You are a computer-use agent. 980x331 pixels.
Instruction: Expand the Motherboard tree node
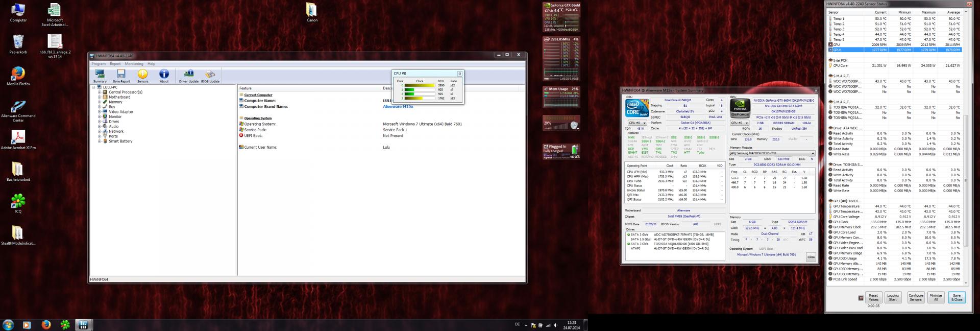coord(100,97)
